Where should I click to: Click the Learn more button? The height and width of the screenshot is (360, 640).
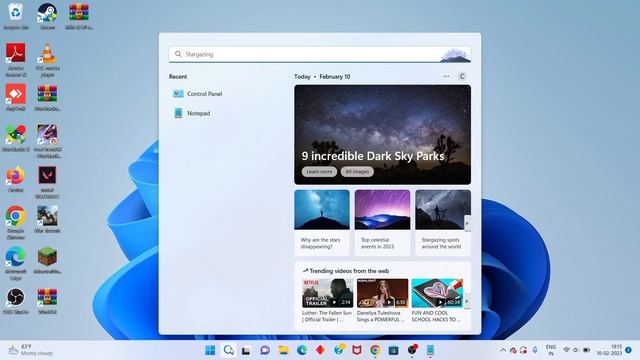319,172
